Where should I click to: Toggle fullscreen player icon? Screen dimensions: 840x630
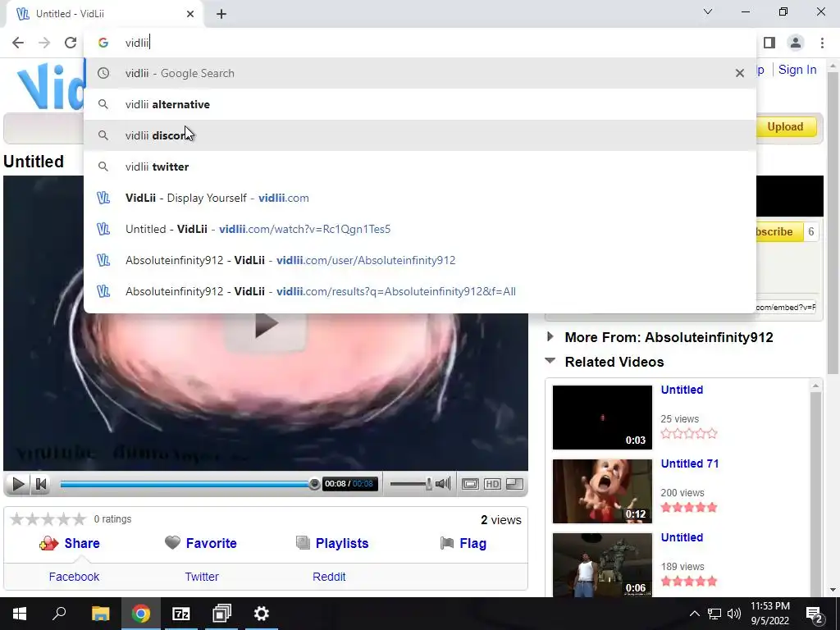[515, 484]
